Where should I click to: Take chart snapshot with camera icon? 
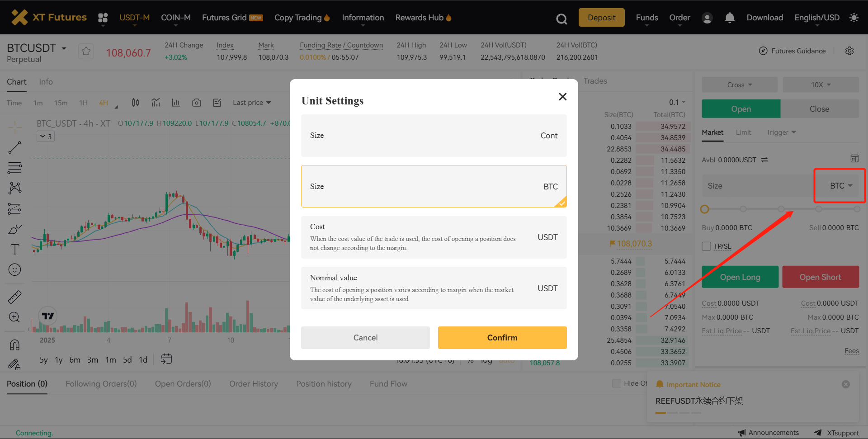[196, 103]
